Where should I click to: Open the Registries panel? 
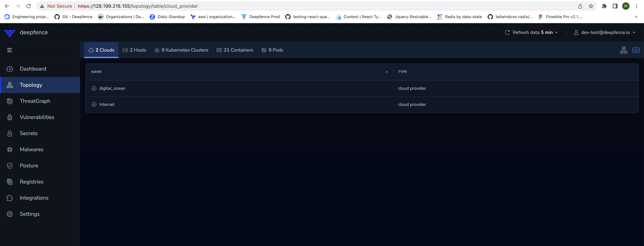[31, 181]
